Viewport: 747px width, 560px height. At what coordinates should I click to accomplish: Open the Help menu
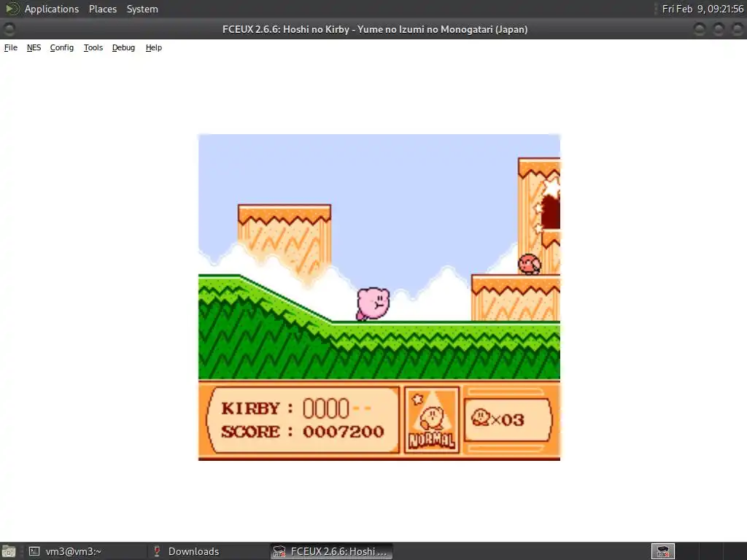[x=154, y=47]
